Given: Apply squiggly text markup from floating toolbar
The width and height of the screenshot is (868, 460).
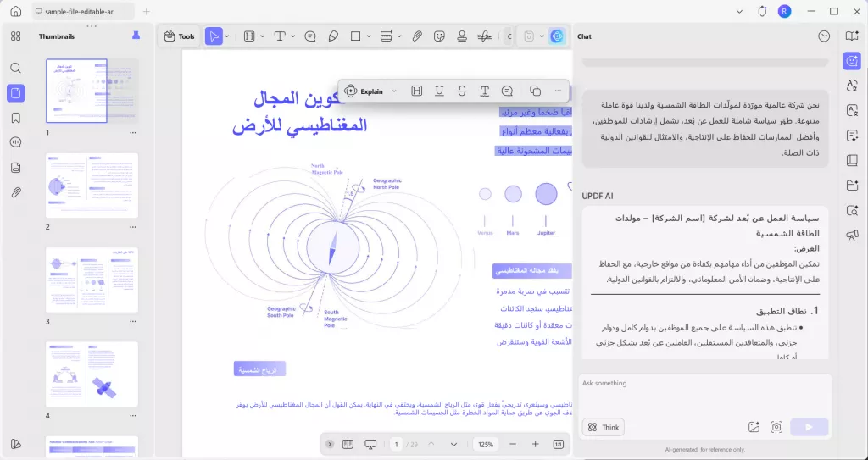Looking at the screenshot, I should [x=484, y=91].
